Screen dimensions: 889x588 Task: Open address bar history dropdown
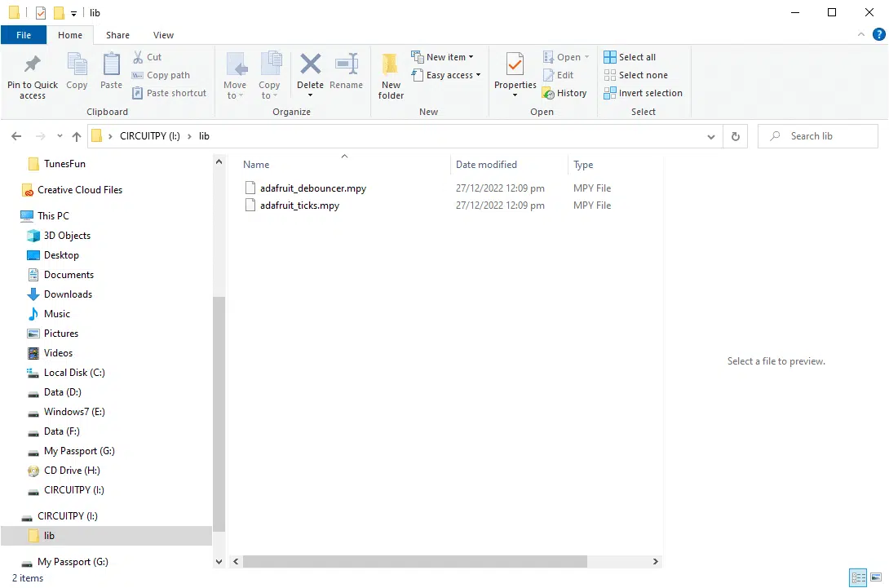711,137
